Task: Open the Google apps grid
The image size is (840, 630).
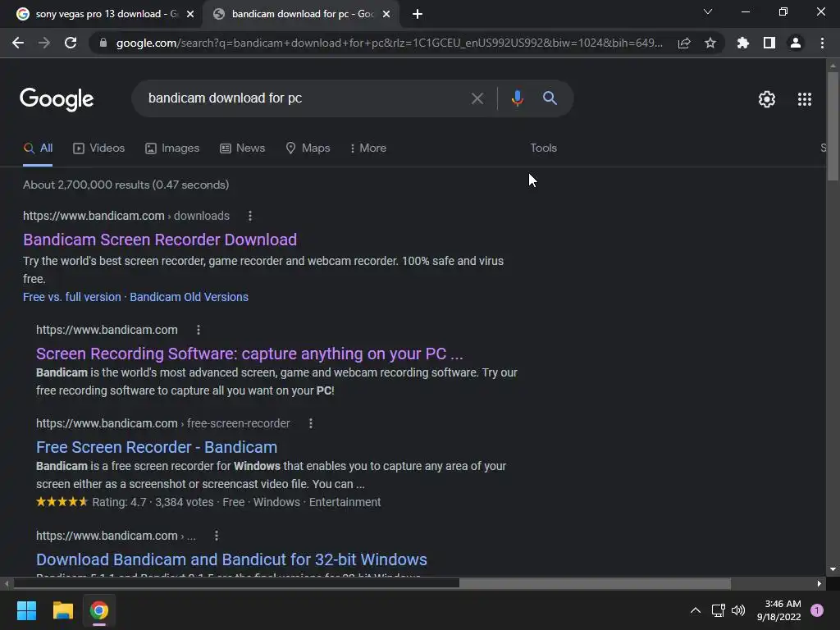Action: click(x=805, y=99)
